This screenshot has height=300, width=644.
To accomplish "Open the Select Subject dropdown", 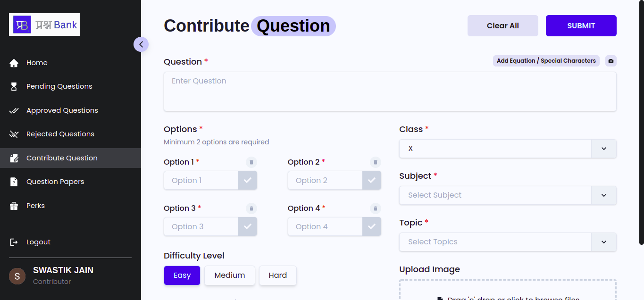I will [x=508, y=195].
